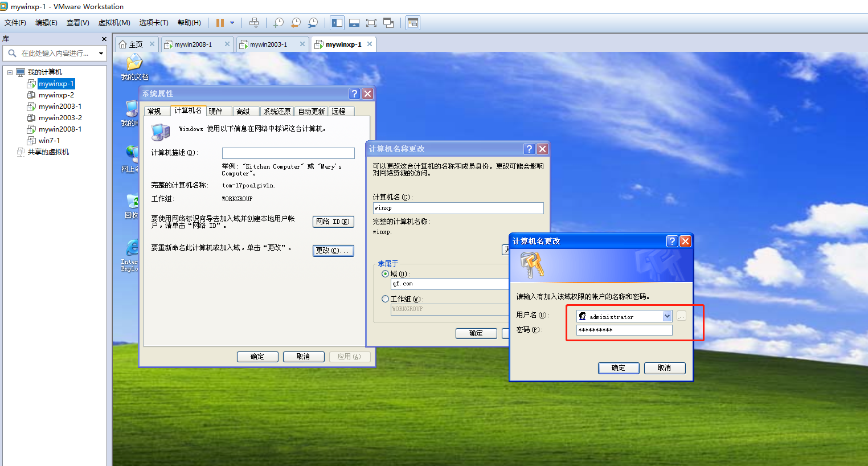Screen dimensions: 868x466
Task: Click the help icon in 系统属性 title bar
Action: (354, 93)
